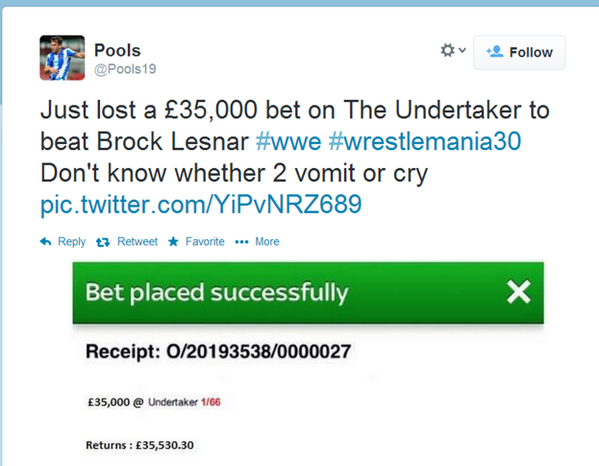Follow the Pools account

click(519, 52)
